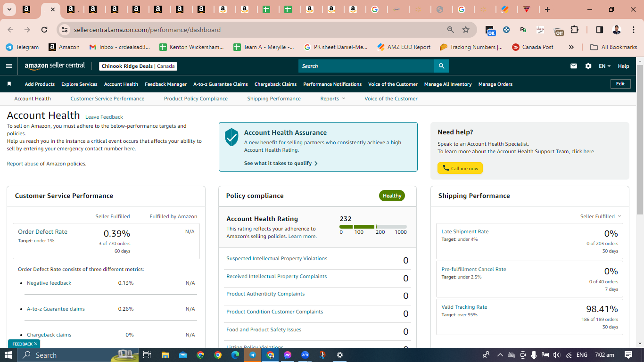644x362 pixels.
Task: Open the EN language dropdown
Action: [604, 66]
